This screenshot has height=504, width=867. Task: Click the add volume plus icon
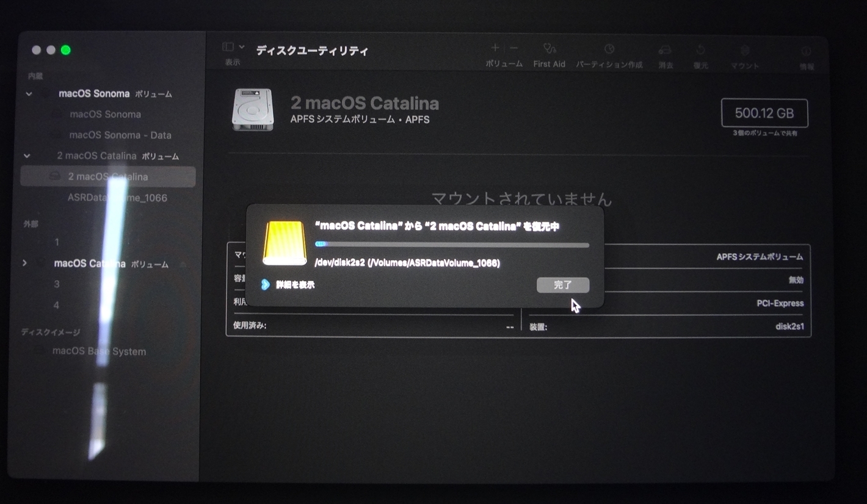tap(495, 48)
